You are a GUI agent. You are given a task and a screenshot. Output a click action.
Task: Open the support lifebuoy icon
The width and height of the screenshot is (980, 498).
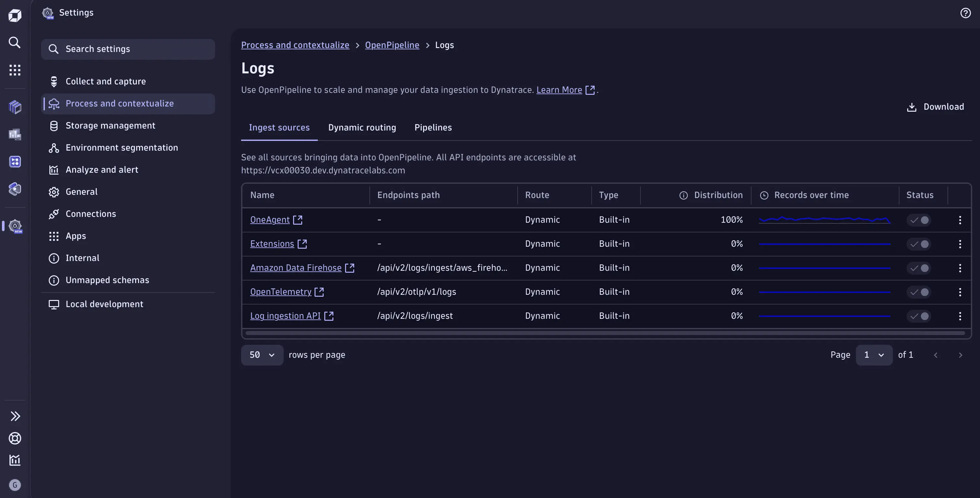(x=15, y=438)
